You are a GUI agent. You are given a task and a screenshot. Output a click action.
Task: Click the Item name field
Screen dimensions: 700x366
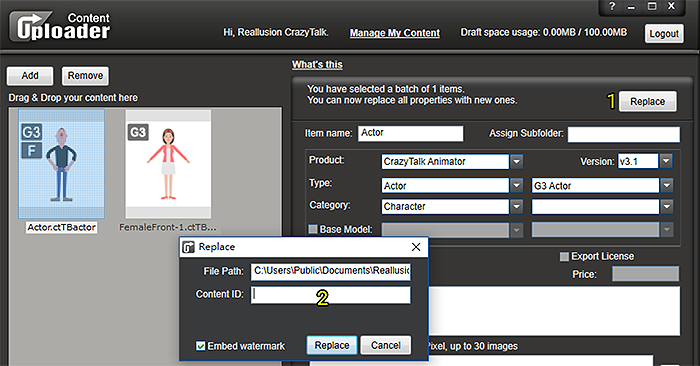coord(411,133)
